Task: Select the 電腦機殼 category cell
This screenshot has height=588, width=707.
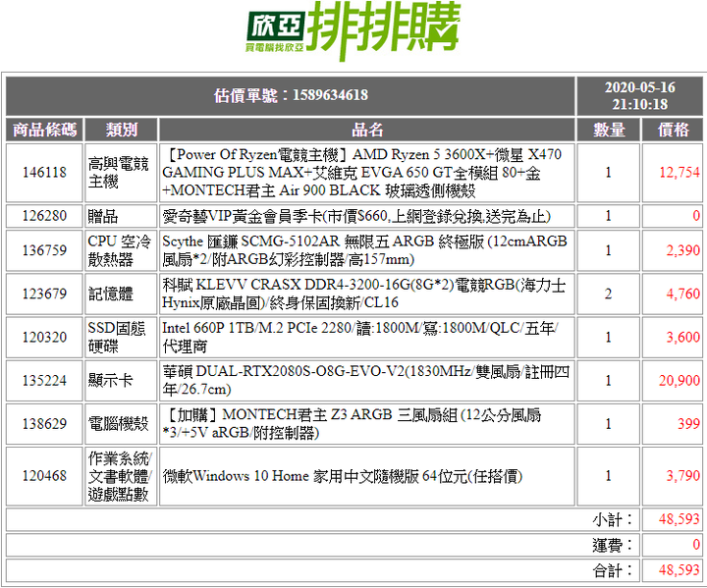Action: 121,423
